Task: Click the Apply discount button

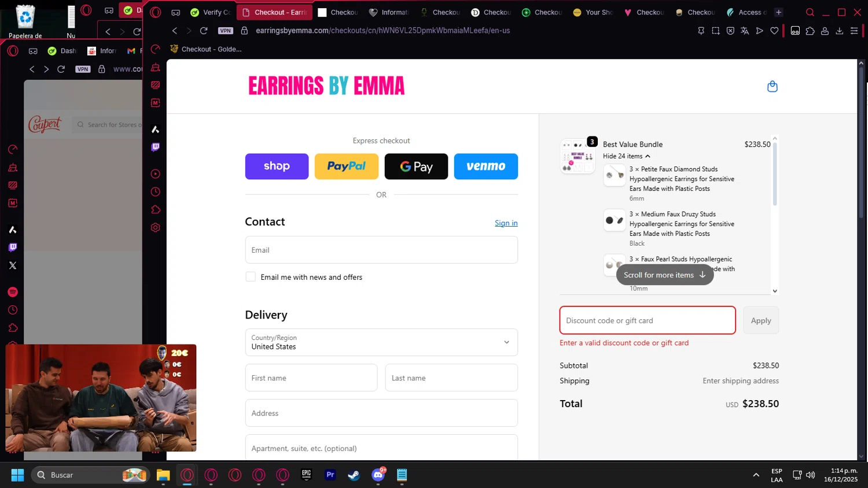Action: click(x=761, y=320)
